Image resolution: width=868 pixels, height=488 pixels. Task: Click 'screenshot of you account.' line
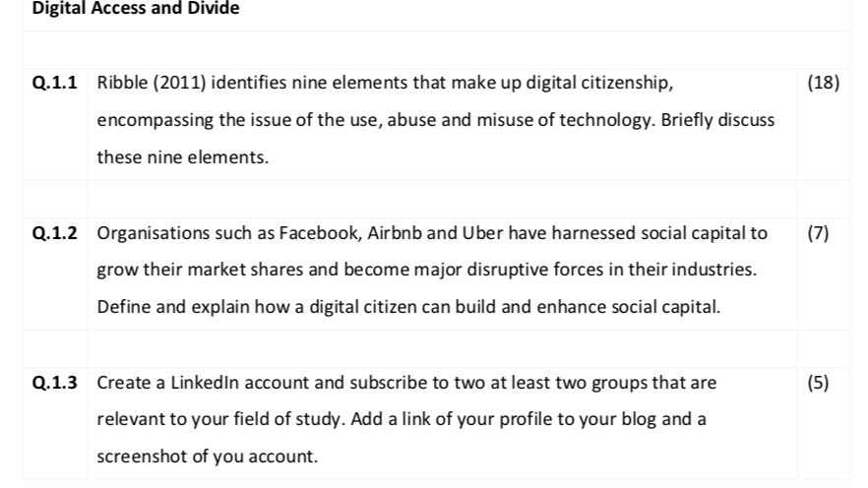point(208,457)
